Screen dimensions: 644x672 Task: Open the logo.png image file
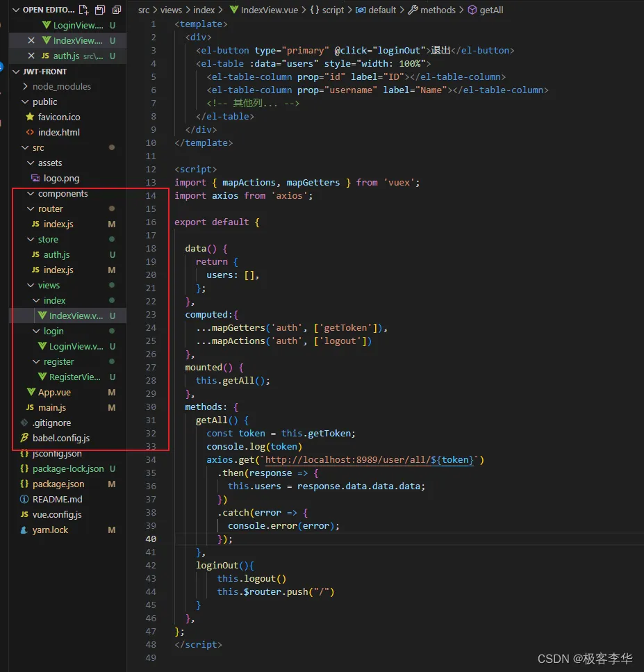[x=61, y=179]
